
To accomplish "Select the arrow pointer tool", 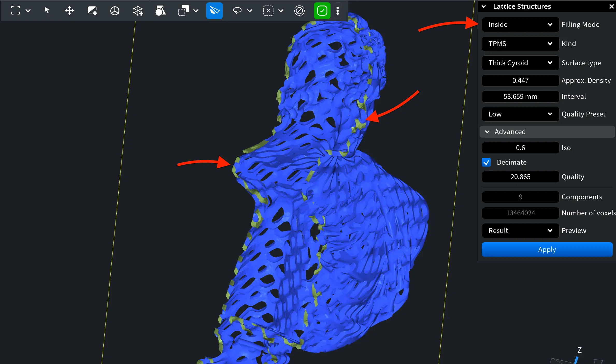I will point(47,10).
